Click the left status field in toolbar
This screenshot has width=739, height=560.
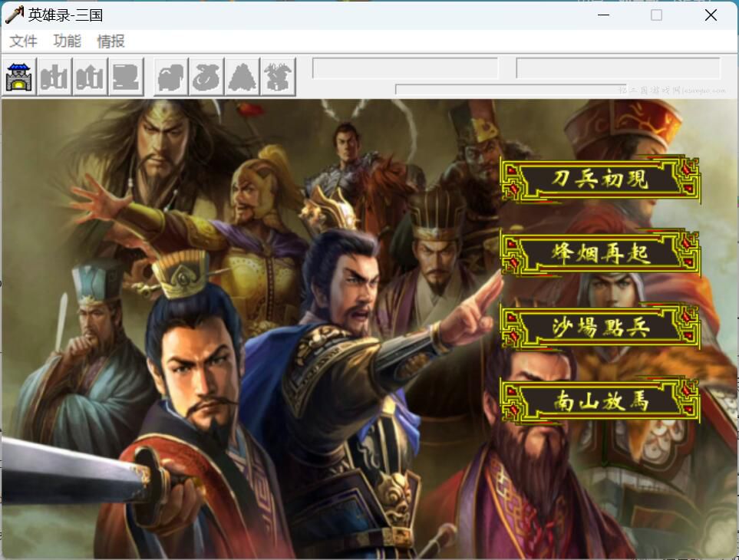[405, 68]
